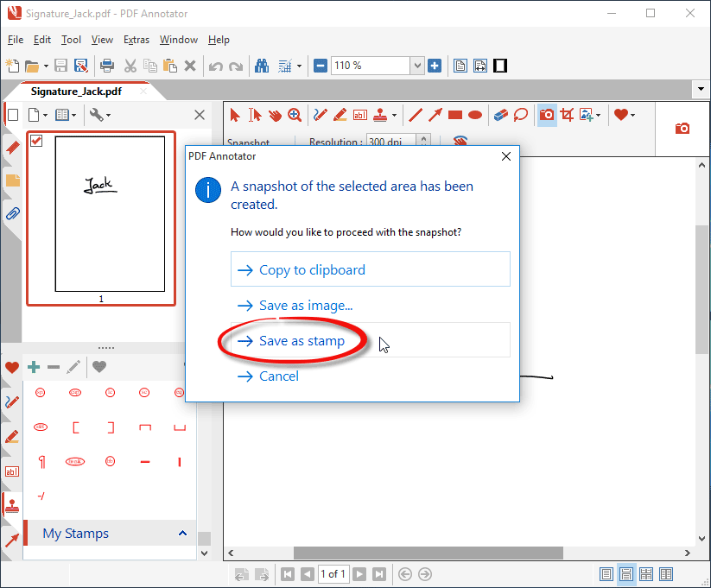Select the Snapshot camera tool
The width and height of the screenshot is (711, 588).
point(546,114)
